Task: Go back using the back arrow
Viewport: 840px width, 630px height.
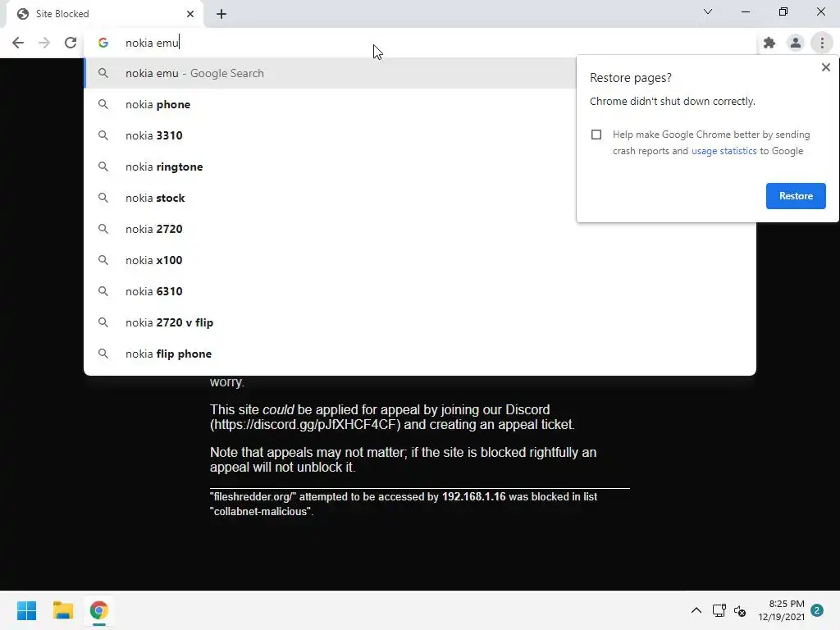Action: [x=18, y=43]
